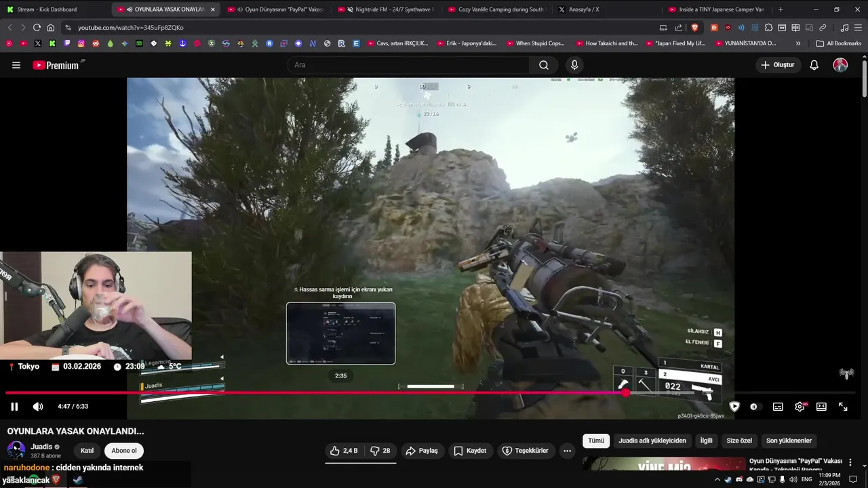Enter fullscreen mode
Viewport: 868px width, 488px height.
(x=843, y=407)
